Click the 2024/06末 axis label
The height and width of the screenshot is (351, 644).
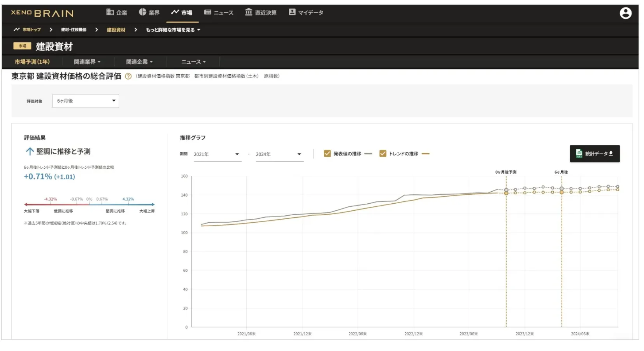pyautogui.click(x=580, y=334)
